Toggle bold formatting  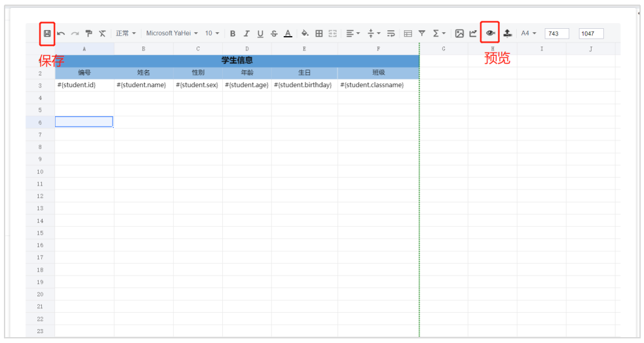233,33
